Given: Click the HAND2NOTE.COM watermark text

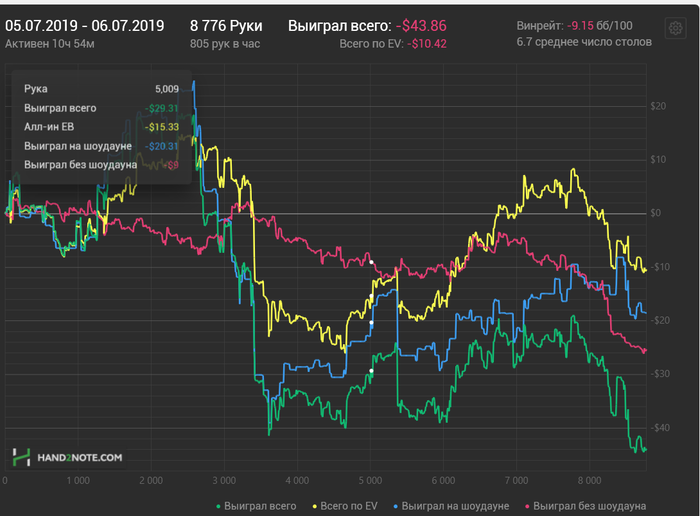Looking at the screenshot, I should point(80,458).
